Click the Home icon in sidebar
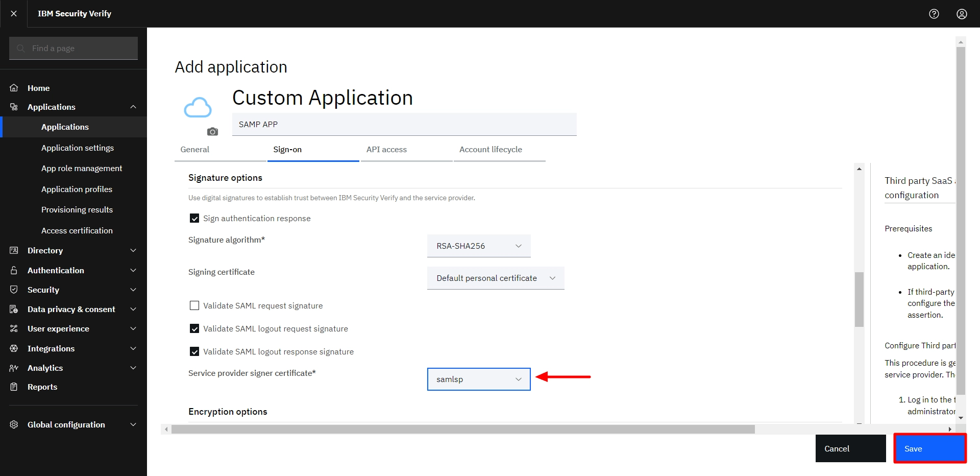This screenshot has height=476, width=980. click(x=14, y=88)
